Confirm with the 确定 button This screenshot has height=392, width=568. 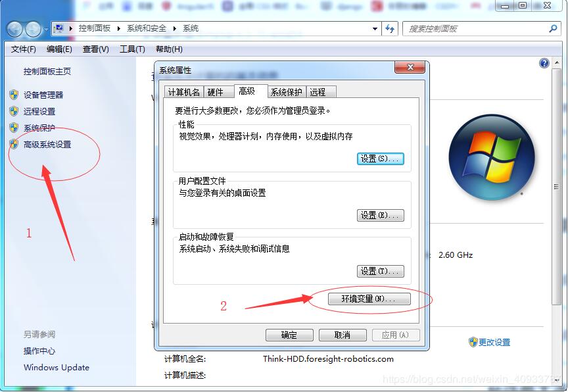pyautogui.click(x=289, y=335)
